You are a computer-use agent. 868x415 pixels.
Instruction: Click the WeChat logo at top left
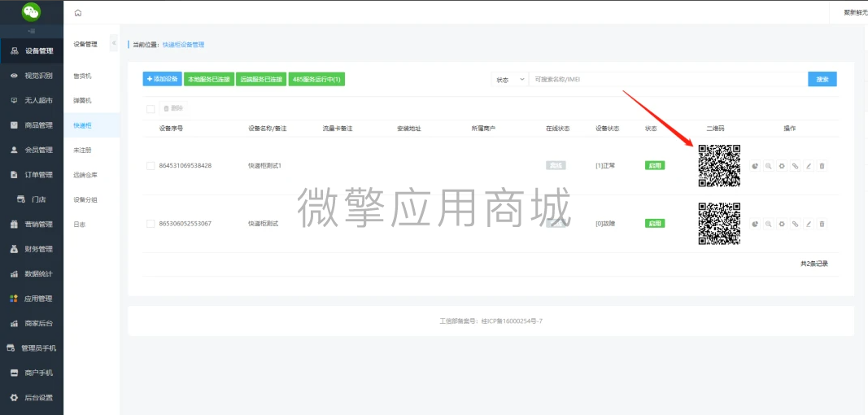[31, 11]
